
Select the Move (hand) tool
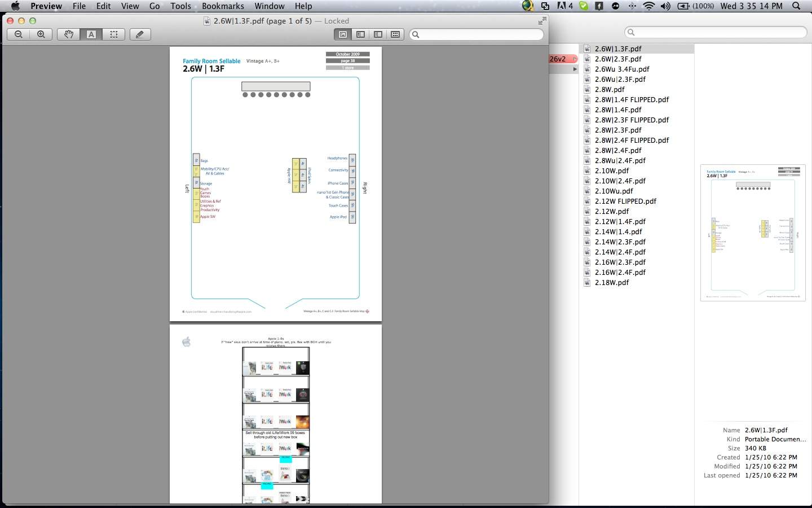(x=68, y=34)
